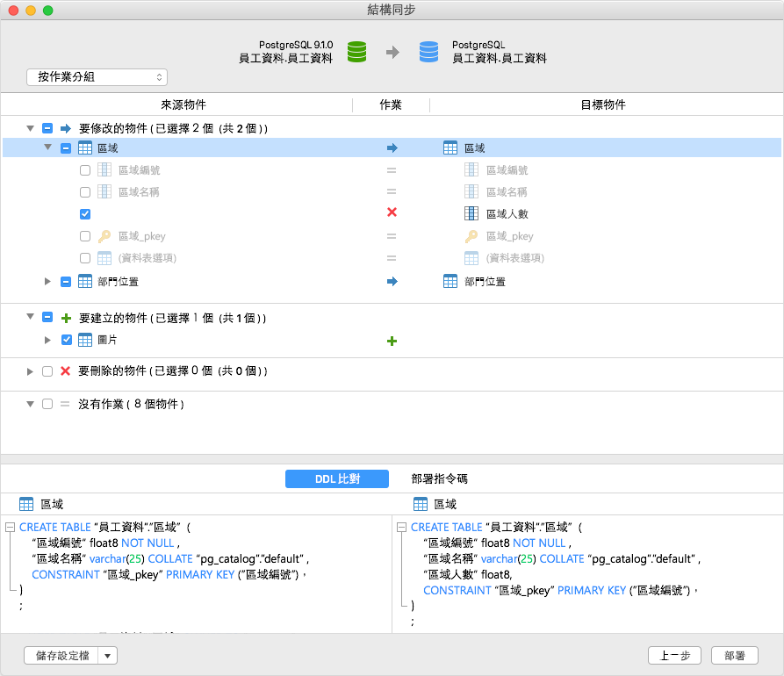Click the blue target PostgreSQL database icon
This screenshot has width=784, height=676.
click(x=428, y=53)
